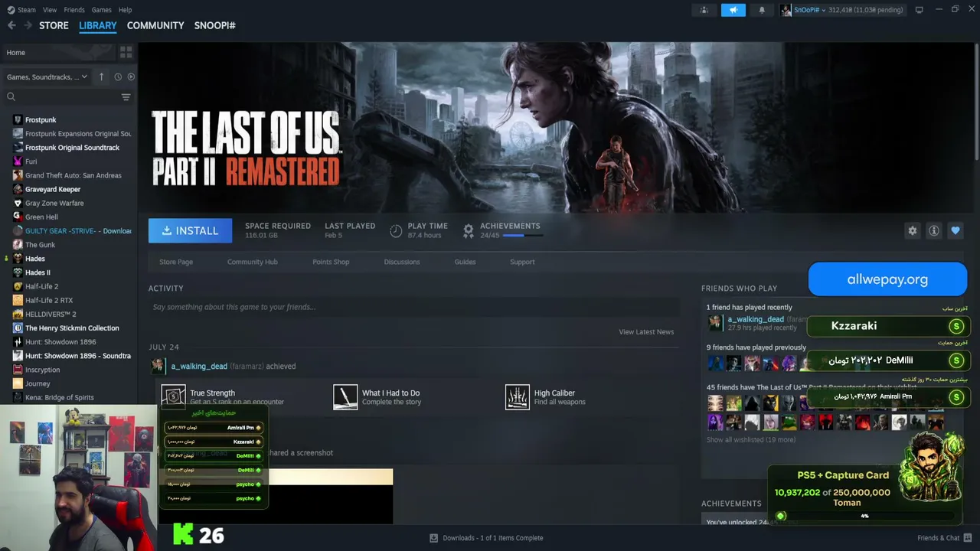Switch library to grid collections view
This screenshot has height=551, width=980.
click(x=126, y=52)
